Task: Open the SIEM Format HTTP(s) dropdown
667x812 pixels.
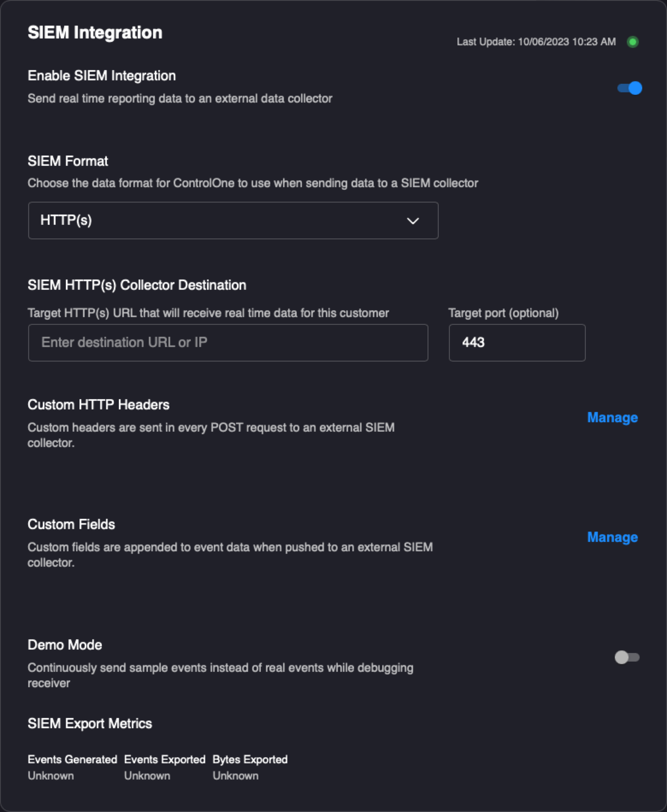Action: pyautogui.click(x=233, y=221)
